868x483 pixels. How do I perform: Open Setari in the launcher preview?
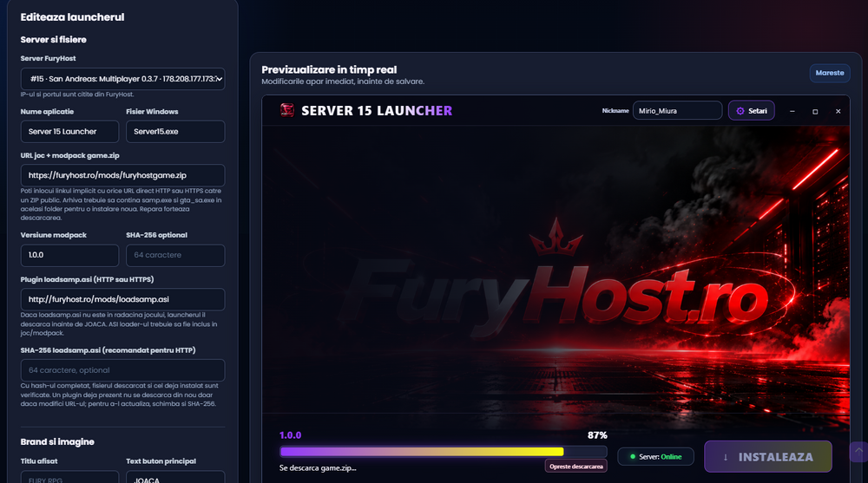[751, 111]
